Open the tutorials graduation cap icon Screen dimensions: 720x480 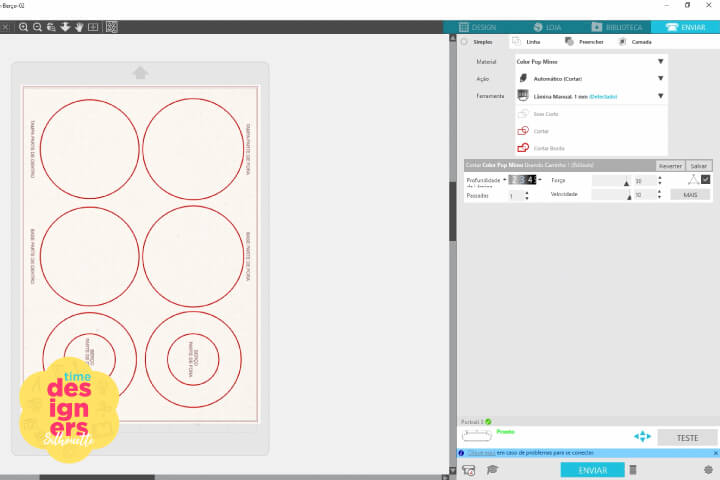point(492,469)
